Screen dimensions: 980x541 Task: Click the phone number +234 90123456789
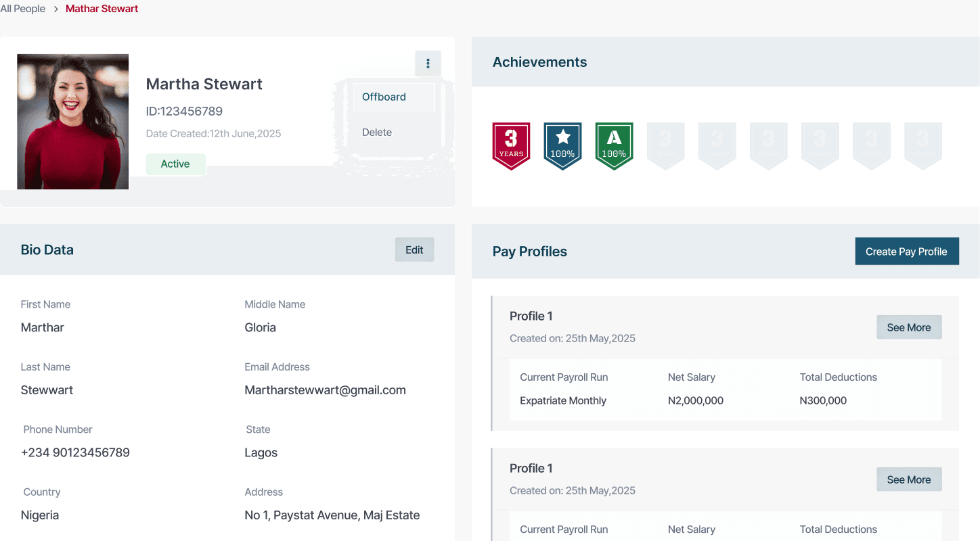[x=75, y=452]
